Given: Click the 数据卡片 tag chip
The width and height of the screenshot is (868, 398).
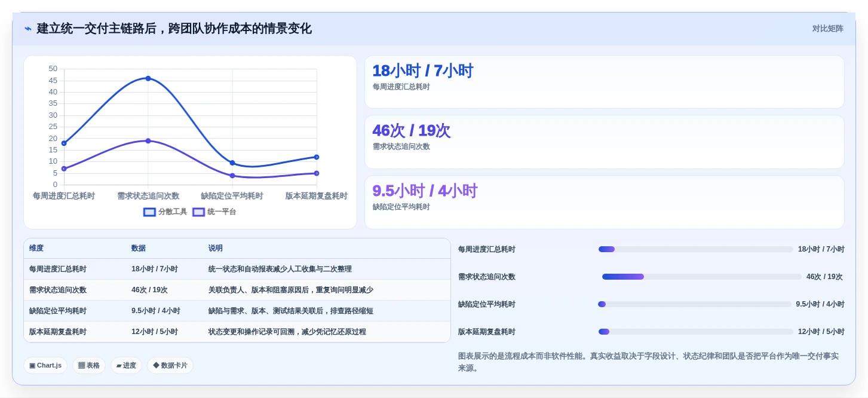Looking at the screenshot, I should [170, 366].
